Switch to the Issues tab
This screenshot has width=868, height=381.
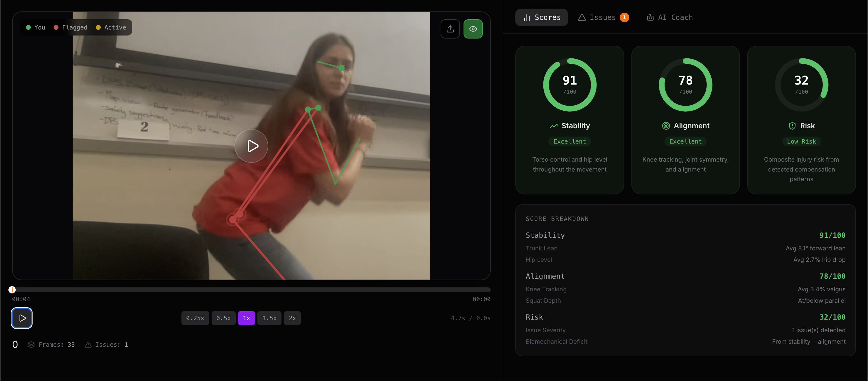click(x=603, y=17)
